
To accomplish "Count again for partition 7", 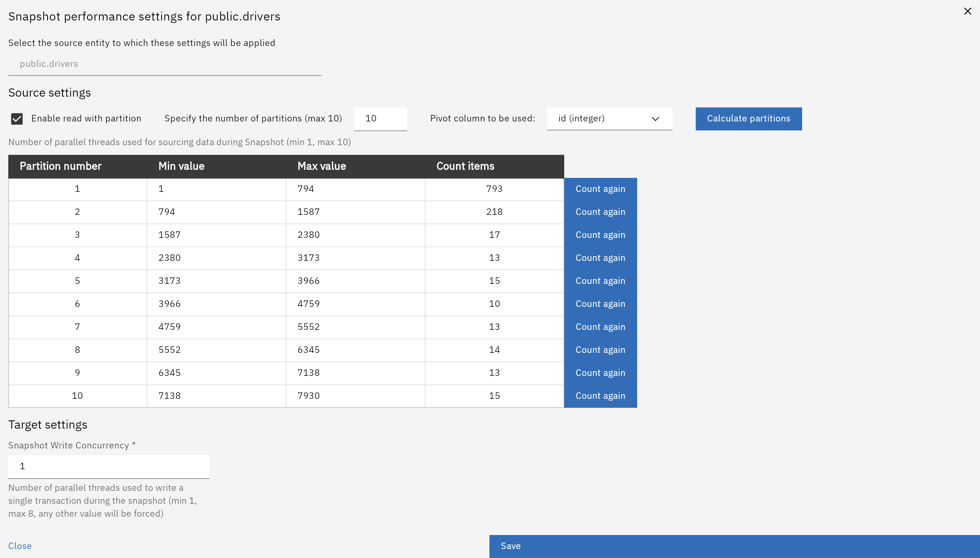I will point(600,327).
